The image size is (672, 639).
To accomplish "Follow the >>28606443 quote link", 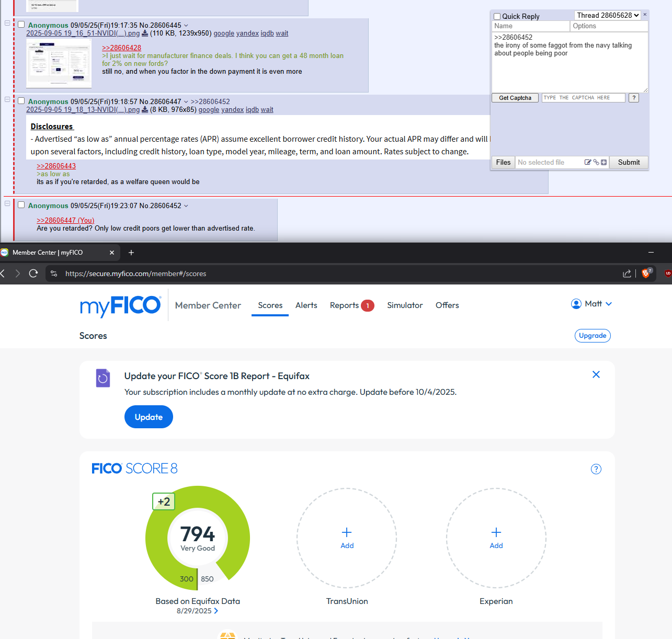I will coord(56,166).
